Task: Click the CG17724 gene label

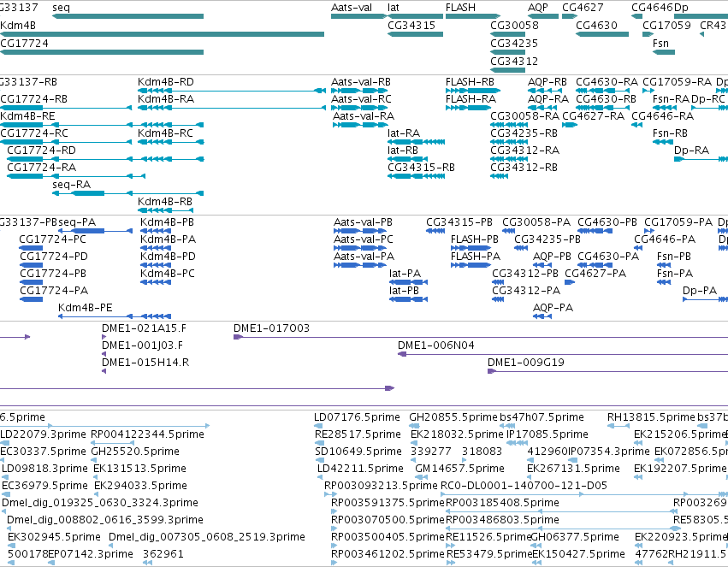Action: (x=24, y=43)
